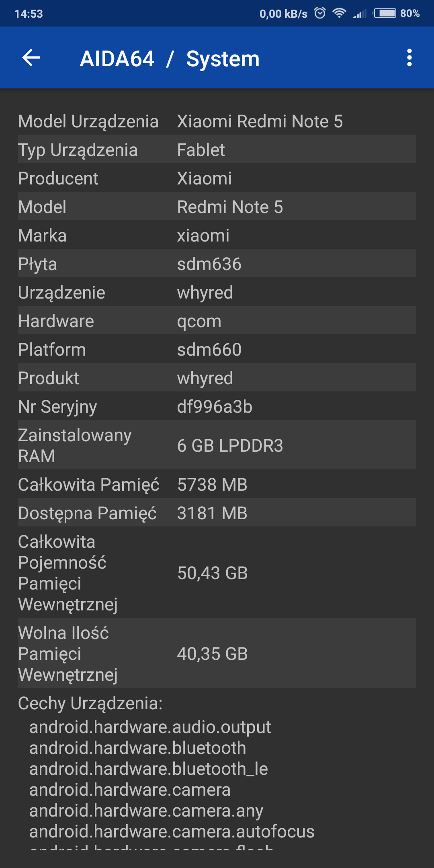The height and width of the screenshot is (868, 434).
Task: Tap the Nr Seryjny df996a3b value
Action: click(215, 407)
